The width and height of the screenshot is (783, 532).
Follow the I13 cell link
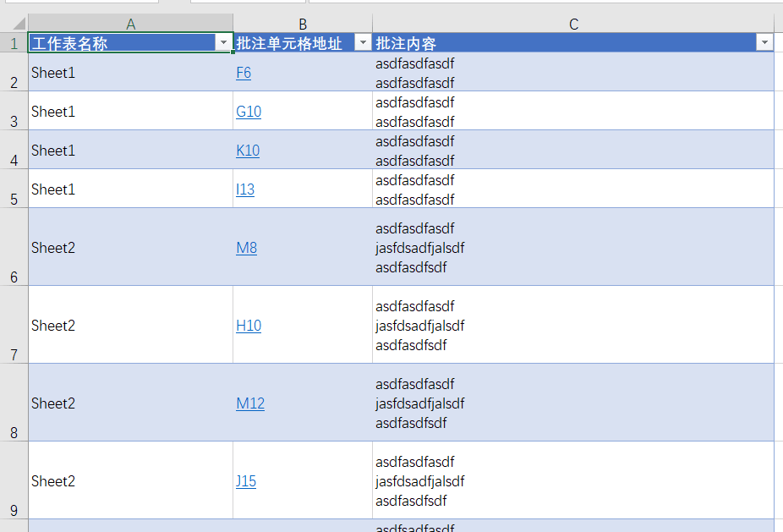pyautogui.click(x=245, y=189)
